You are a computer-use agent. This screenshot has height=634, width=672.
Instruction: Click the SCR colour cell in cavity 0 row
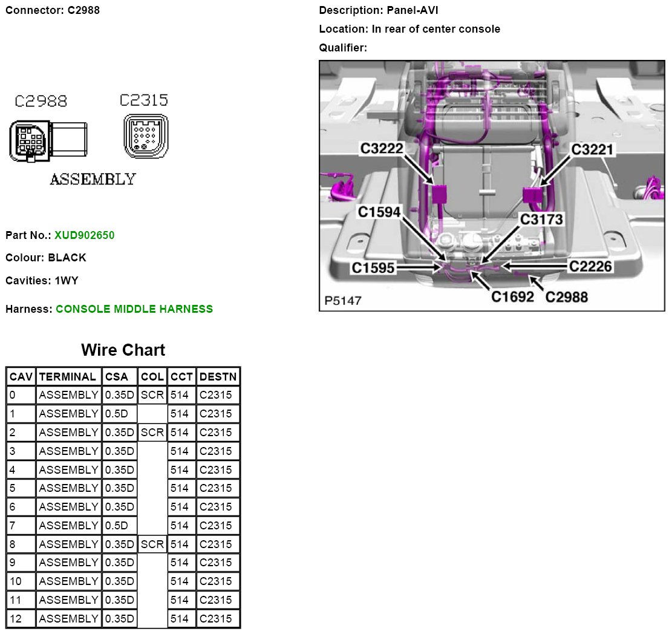(152, 396)
